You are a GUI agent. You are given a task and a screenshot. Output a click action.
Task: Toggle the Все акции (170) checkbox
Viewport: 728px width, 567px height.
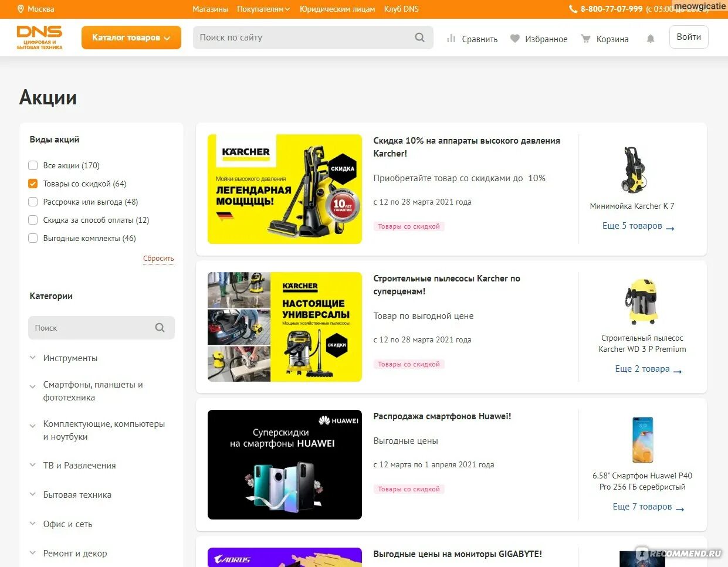pos(33,165)
